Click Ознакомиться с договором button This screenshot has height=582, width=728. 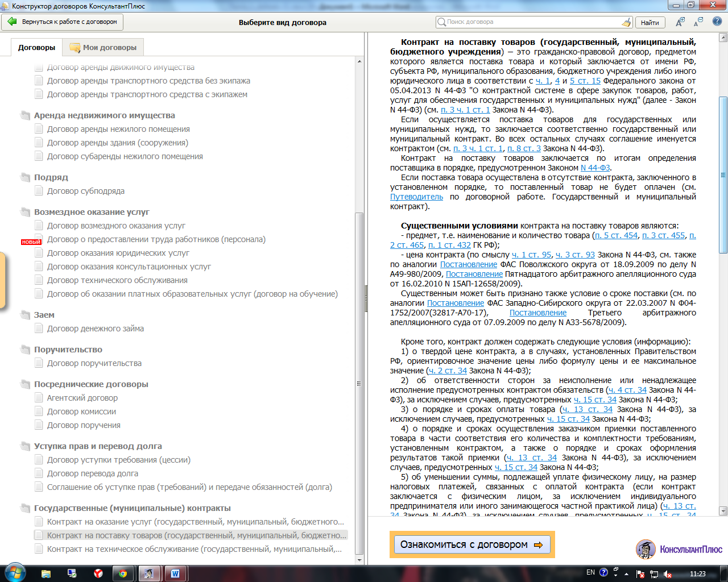472,544
